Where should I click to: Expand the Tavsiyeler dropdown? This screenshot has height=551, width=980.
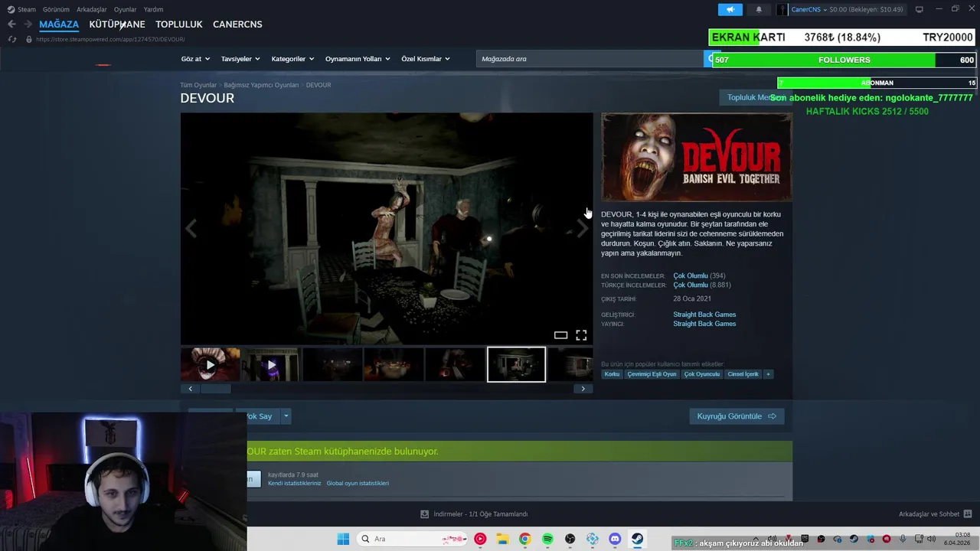click(x=240, y=59)
